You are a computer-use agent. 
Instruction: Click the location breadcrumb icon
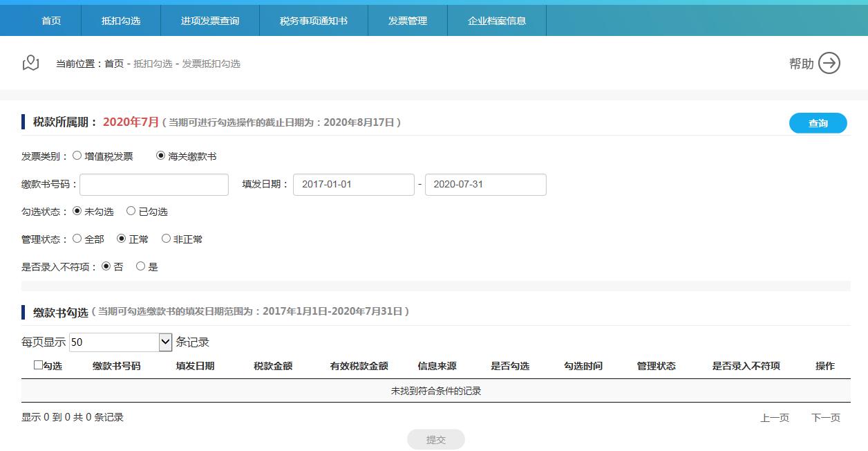(x=30, y=62)
